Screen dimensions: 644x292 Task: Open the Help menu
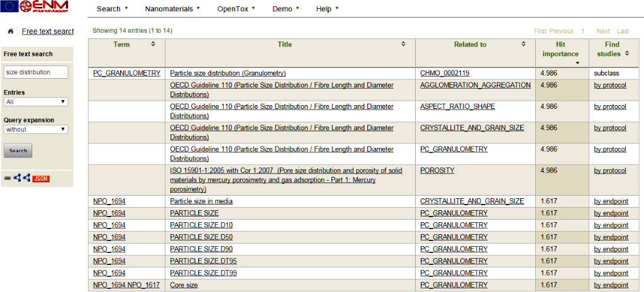327,9
